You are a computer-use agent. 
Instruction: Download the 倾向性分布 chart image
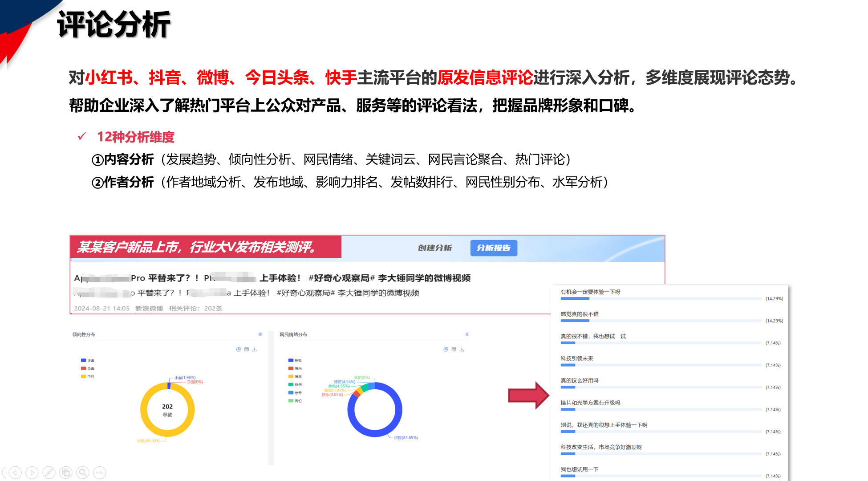255,350
